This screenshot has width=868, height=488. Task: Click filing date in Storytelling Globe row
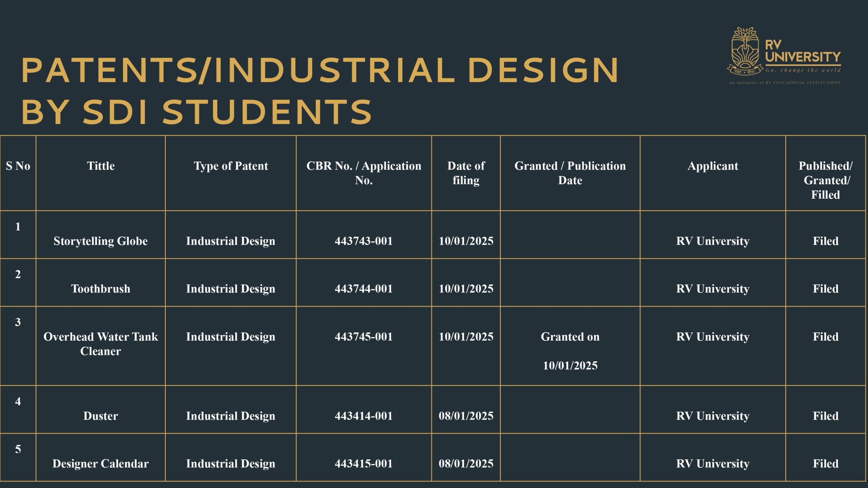[466, 241]
